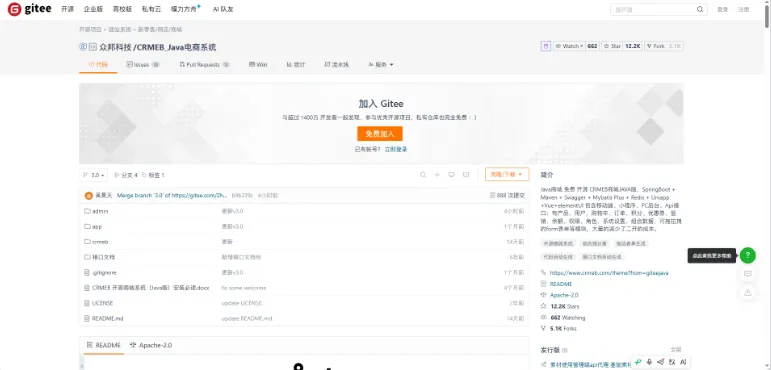Fork the repository
This screenshot has width=771, height=370.
pos(655,46)
